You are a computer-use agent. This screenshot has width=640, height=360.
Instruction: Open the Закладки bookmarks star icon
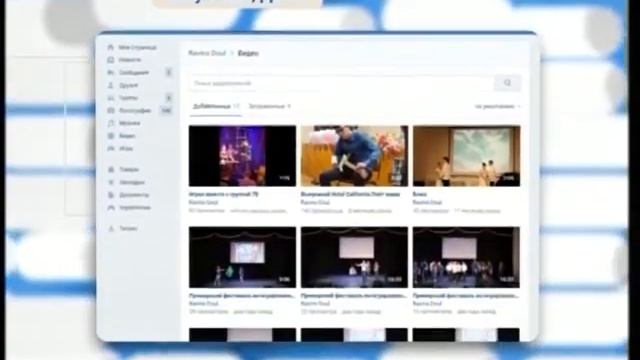111,182
